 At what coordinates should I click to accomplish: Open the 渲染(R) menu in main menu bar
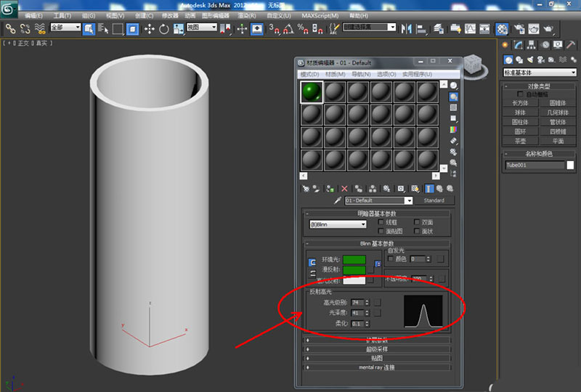point(247,15)
